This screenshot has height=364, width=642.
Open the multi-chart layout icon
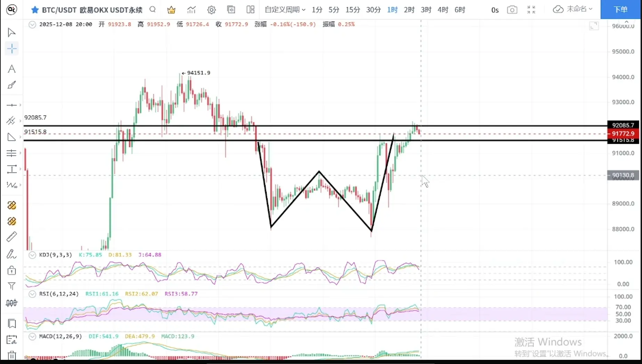coord(251,10)
